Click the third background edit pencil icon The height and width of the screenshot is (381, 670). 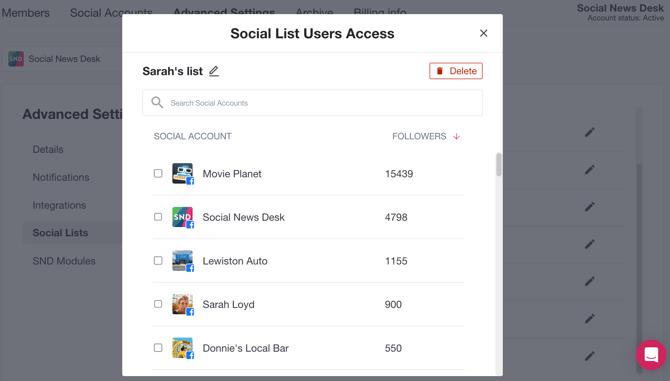coord(590,207)
